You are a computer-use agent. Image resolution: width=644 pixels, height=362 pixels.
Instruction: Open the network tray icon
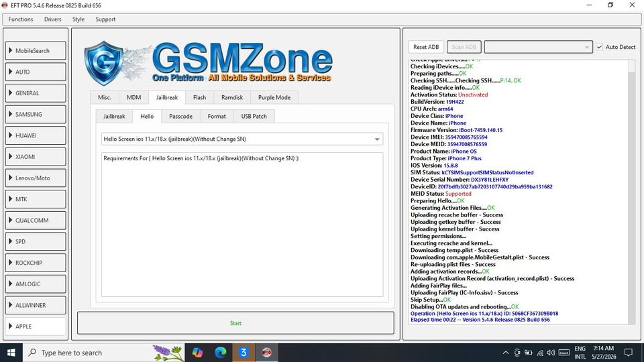(540, 353)
